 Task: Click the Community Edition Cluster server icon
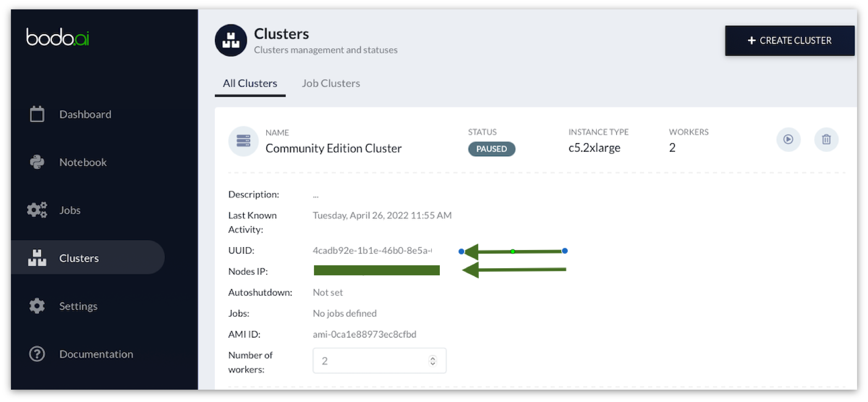click(x=243, y=141)
